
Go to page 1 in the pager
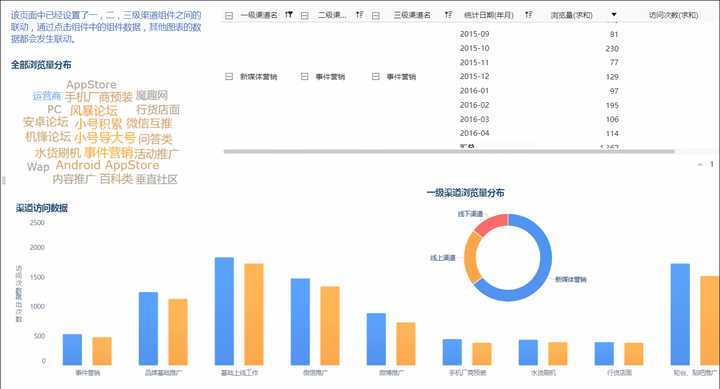pyautogui.click(x=712, y=164)
